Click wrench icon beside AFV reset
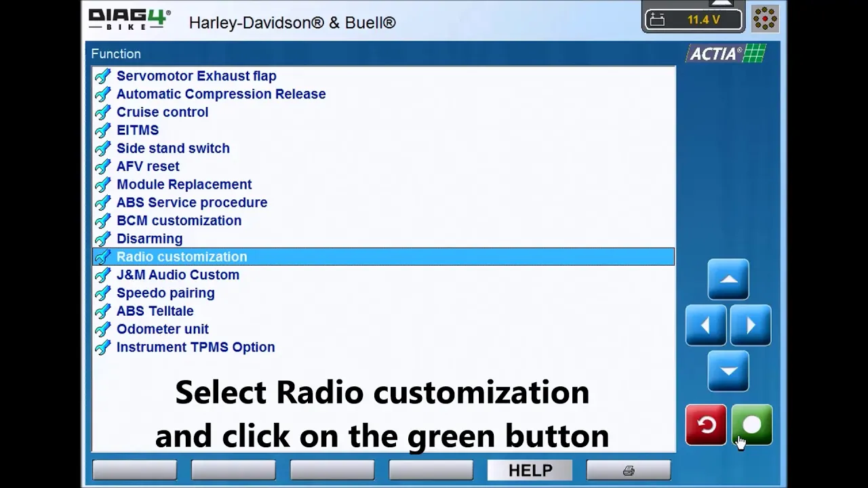Image resolution: width=868 pixels, height=488 pixels. (x=102, y=166)
